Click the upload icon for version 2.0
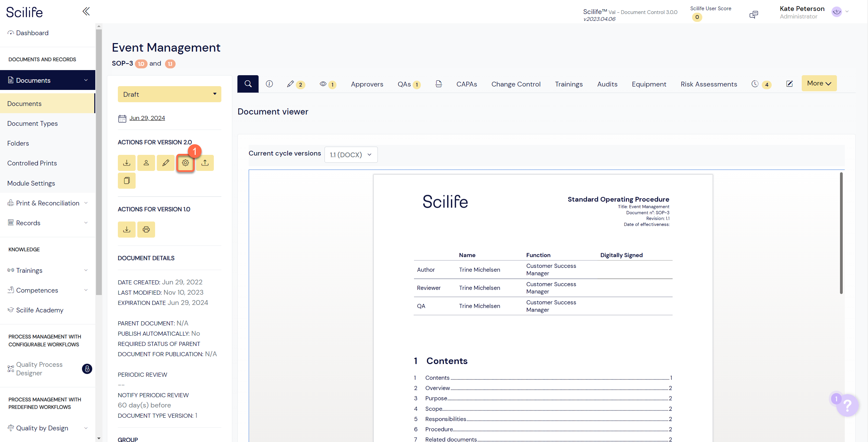Image resolution: width=868 pixels, height=442 pixels. (x=205, y=163)
